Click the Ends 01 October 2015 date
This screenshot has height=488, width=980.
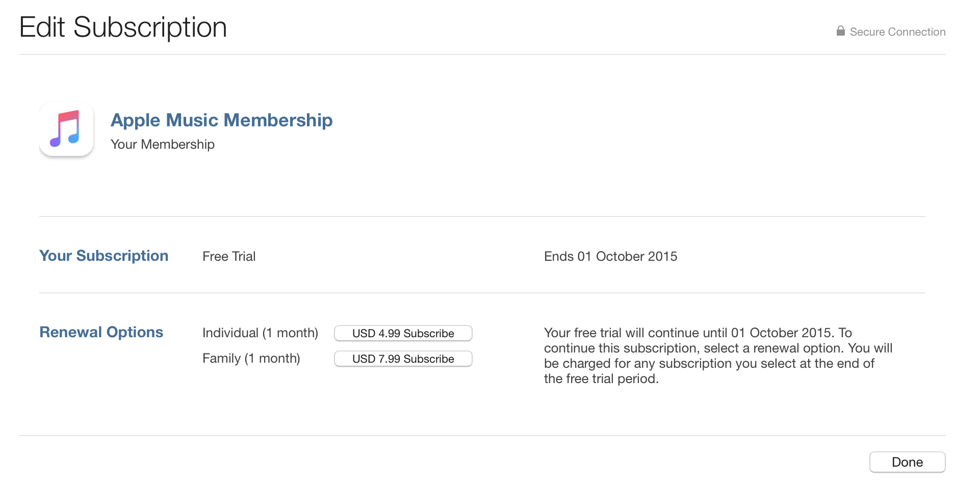(x=610, y=256)
